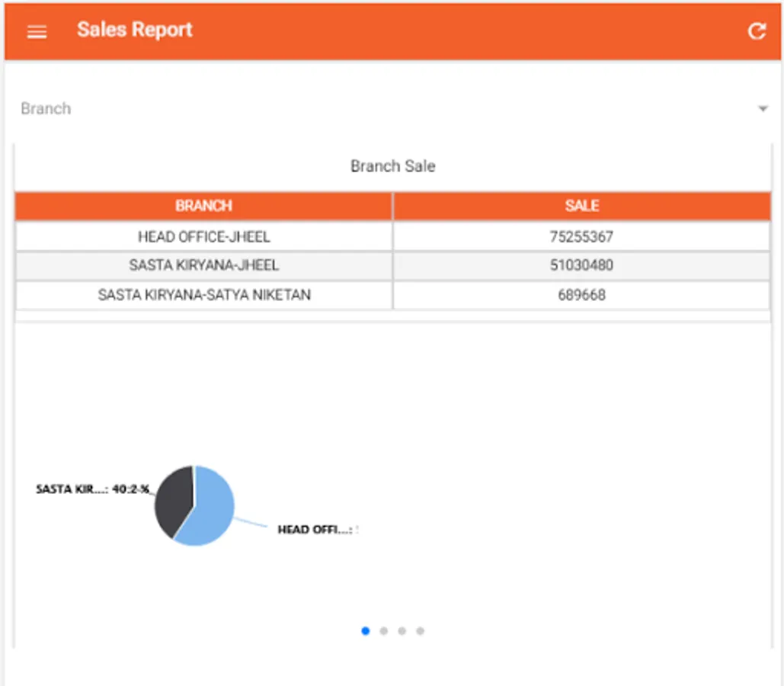Select the HEAD OFFICE-JHEEL row
The width and height of the screenshot is (784, 686).
[x=203, y=236]
